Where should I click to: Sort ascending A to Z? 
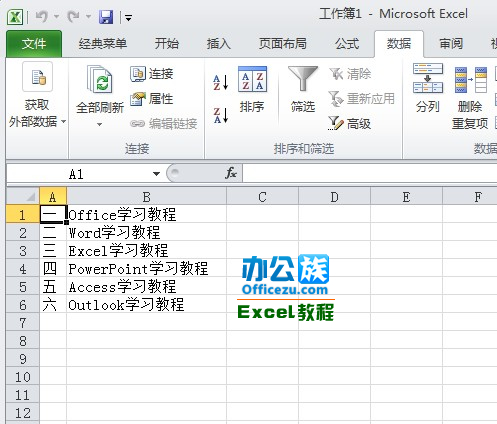[x=221, y=82]
